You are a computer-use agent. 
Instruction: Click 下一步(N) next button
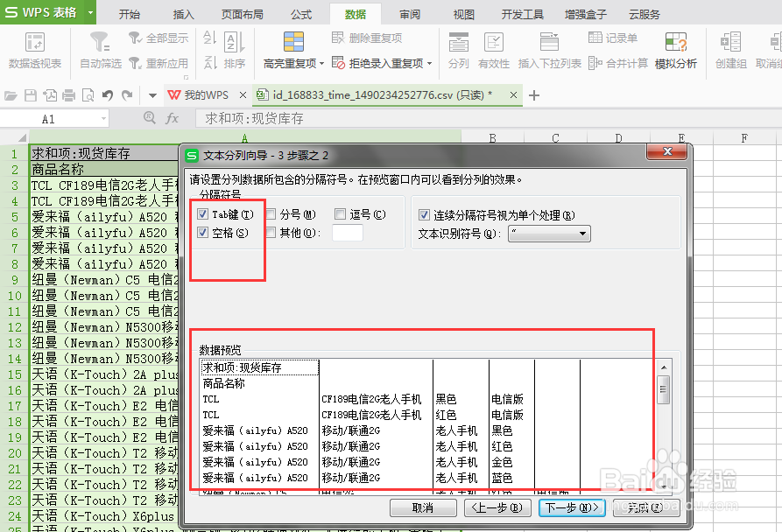(572, 508)
